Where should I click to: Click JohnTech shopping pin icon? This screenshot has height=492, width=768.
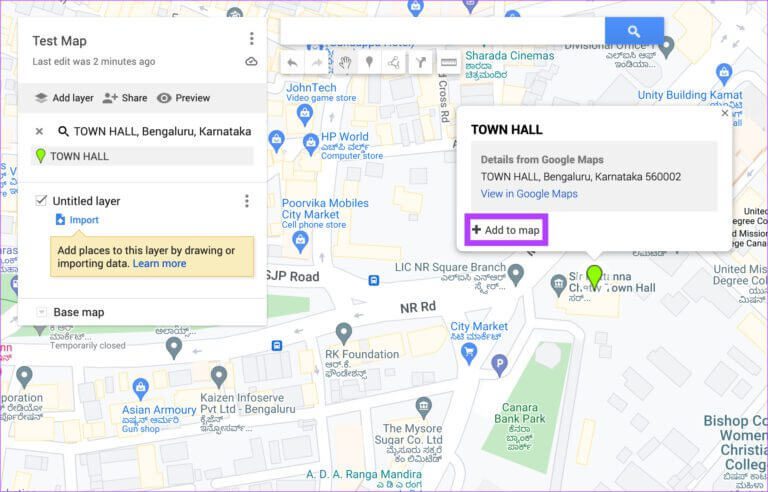tap(305, 115)
